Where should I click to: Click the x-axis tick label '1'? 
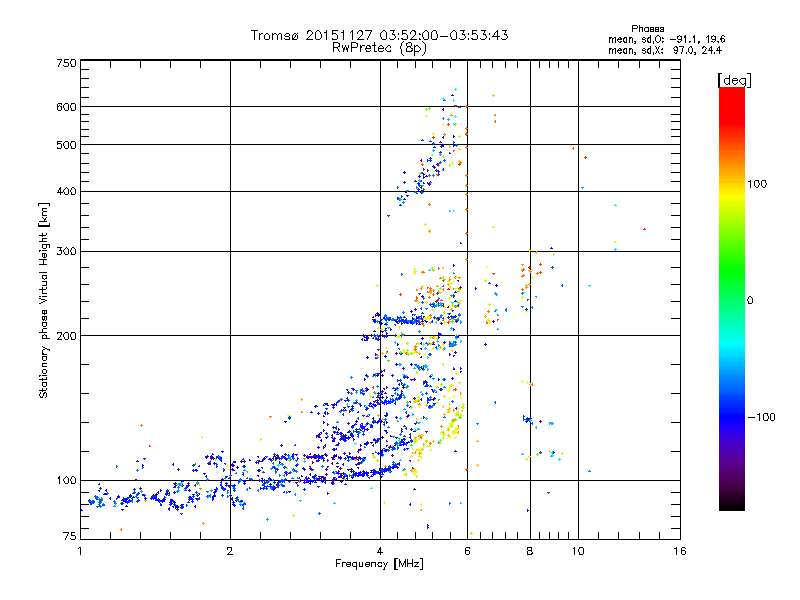tap(80, 551)
